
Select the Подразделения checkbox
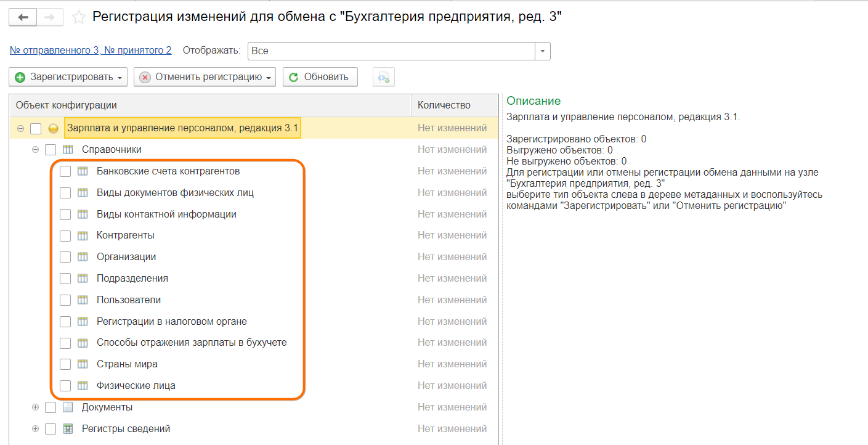(65, 279)
